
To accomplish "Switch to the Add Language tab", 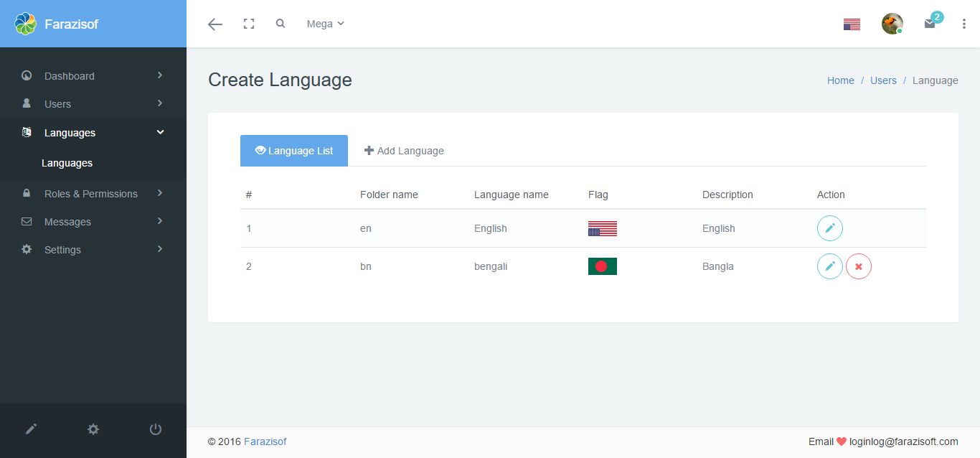I will click(404, 151).
